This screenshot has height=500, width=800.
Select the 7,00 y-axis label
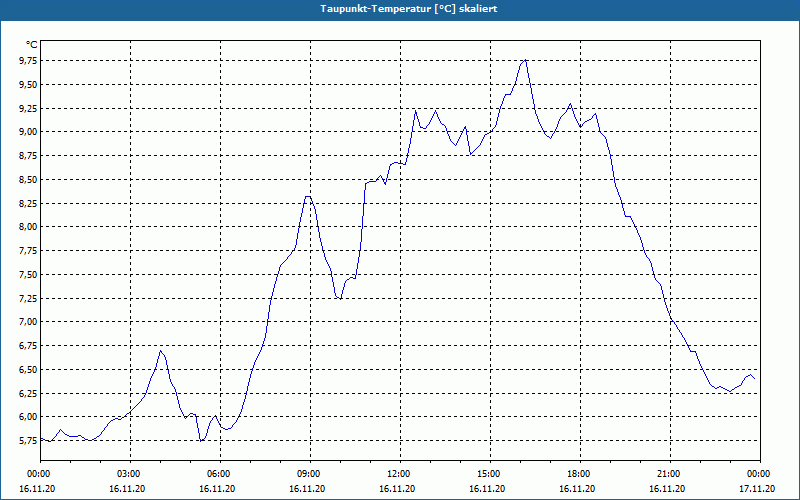[28, 322]
